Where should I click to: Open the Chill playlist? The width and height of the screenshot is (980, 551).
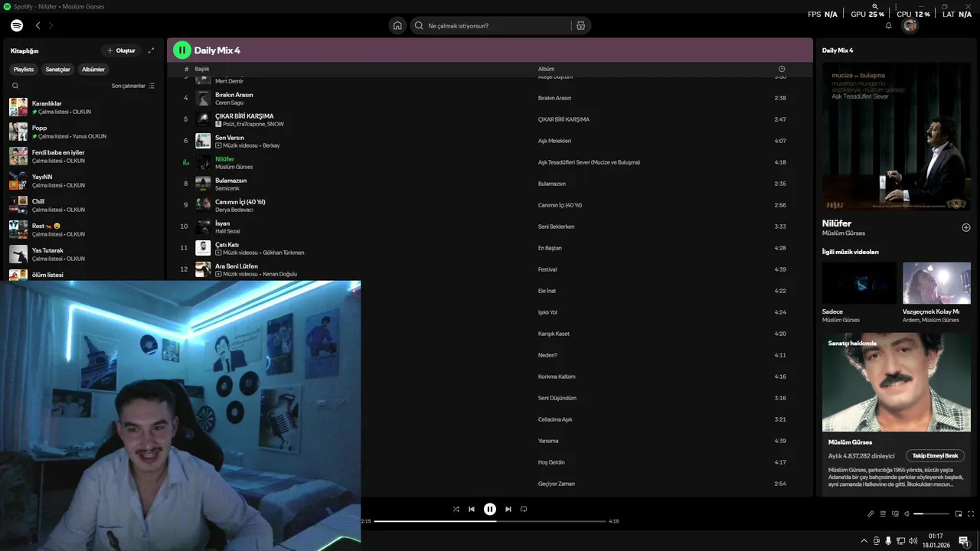pos(84,205)
